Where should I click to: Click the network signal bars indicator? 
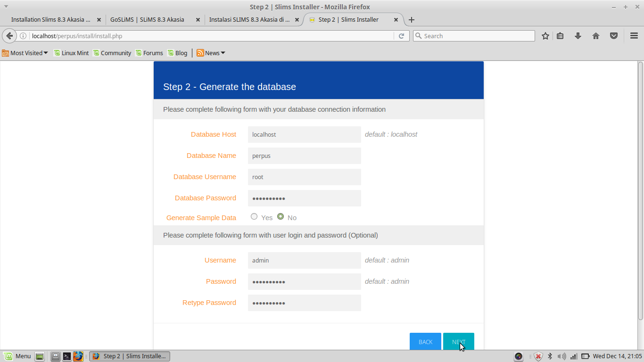(574, 356)
